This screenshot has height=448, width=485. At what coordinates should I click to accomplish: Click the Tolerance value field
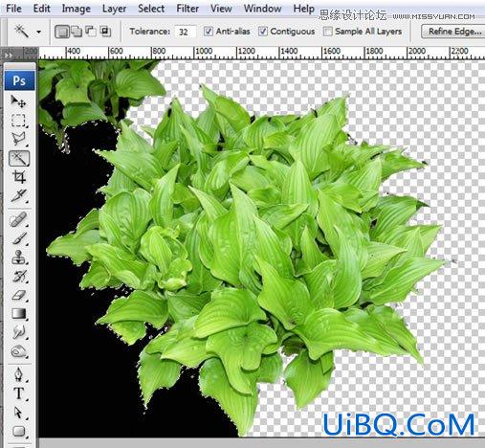tap(185, 32)
